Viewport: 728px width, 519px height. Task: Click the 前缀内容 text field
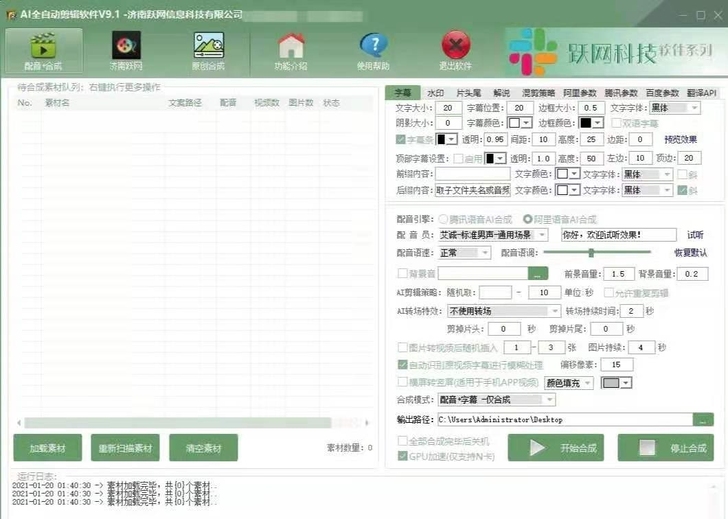coord(472,174)
